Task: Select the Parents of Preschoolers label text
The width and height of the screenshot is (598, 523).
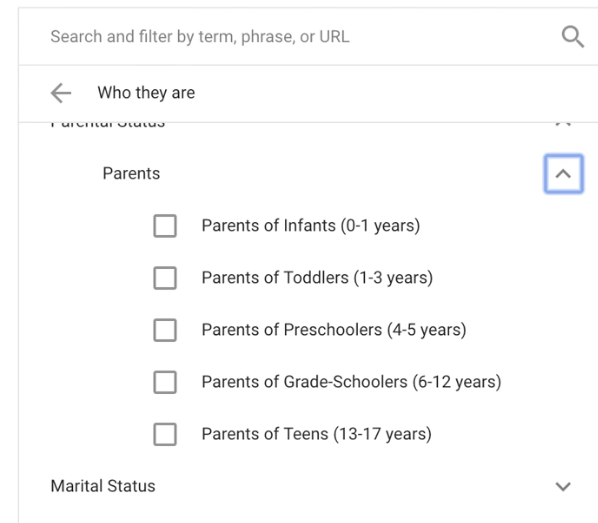Action: [334, 330]
